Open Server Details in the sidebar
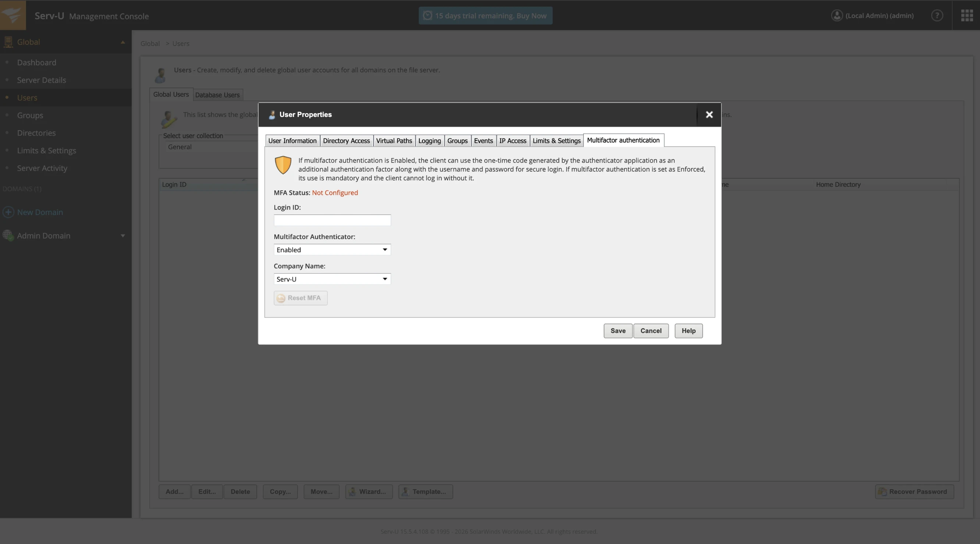Image resolution: width=980 pixels, height=544 pixels. point(42,80)
